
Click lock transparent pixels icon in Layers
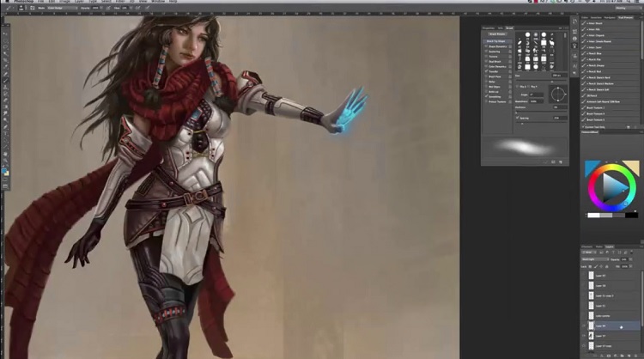point(591,266)
